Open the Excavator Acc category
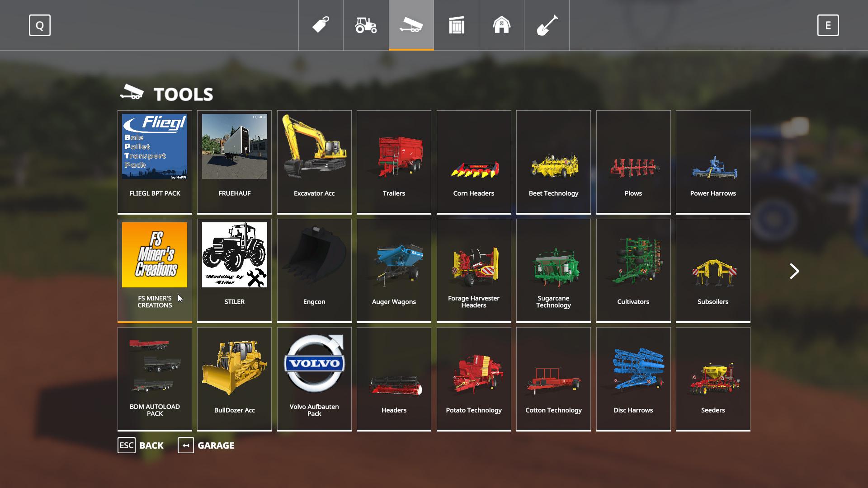 pos(314,161)
